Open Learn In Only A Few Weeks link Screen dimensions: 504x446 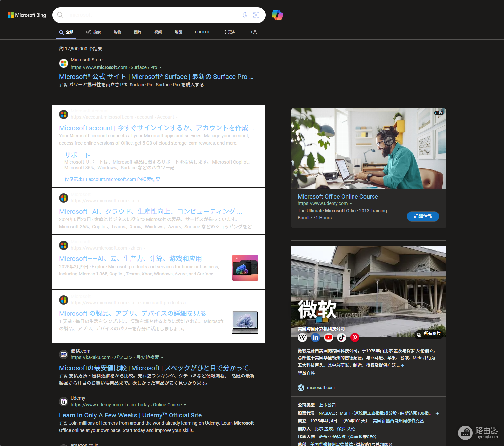coord(130,415)
